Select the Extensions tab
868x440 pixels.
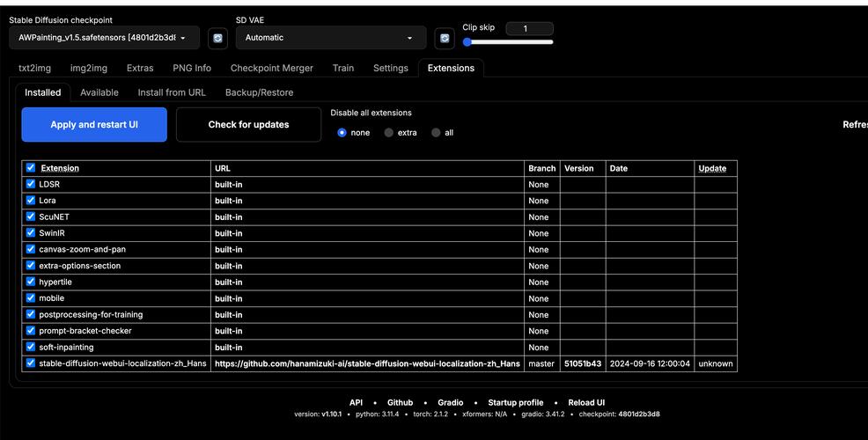451,68
